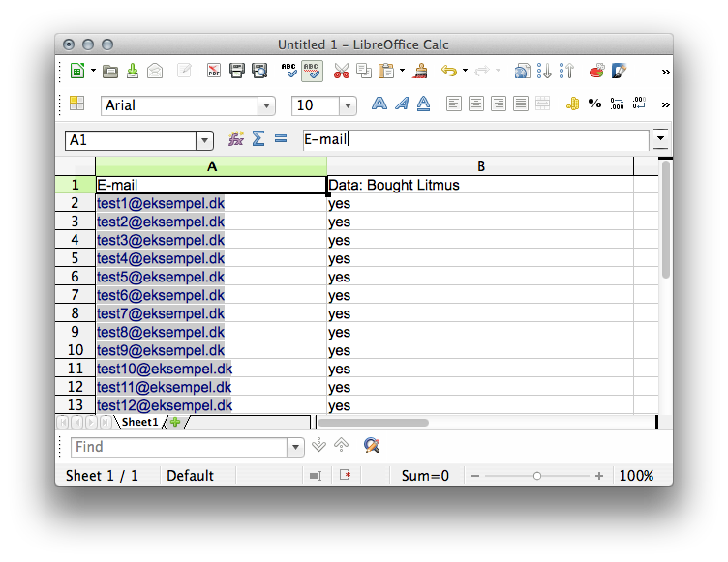Select column A header

pos(211,166)
